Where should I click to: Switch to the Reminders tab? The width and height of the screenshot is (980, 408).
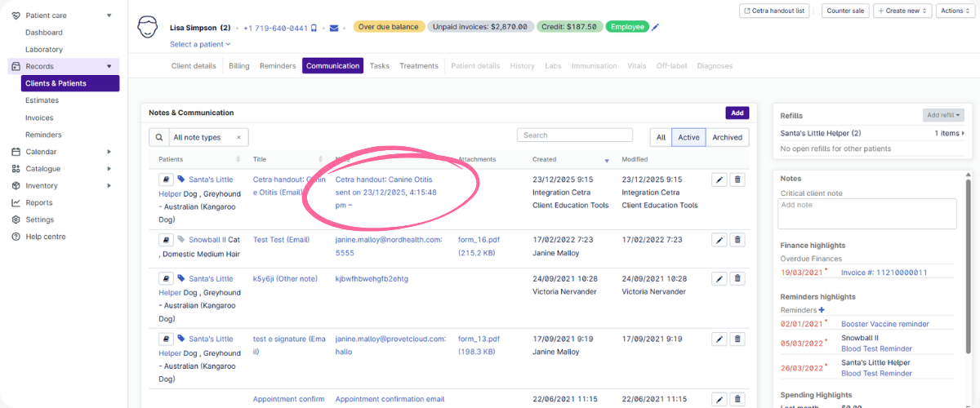278,66
